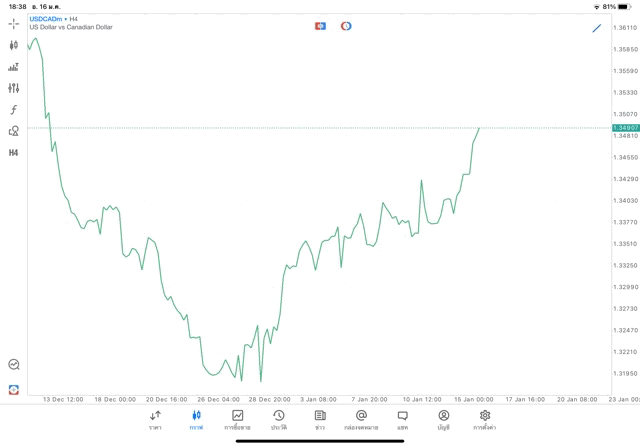Screen dimensions: 640x447
Task: Tap the red-blue square icon above the chart
Action: [321, 26]
